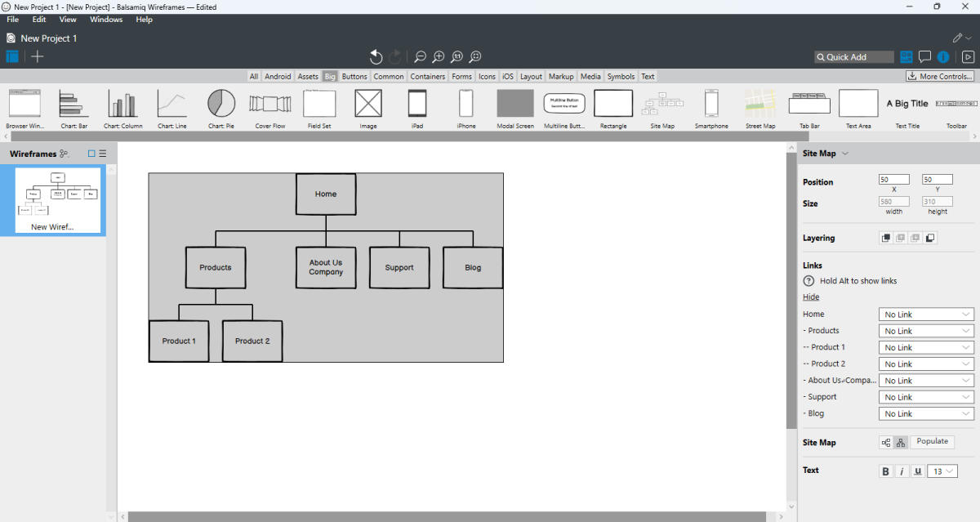Open the Products link dropdown
This screenshot has width=980, height=522.
coord(927,331)
